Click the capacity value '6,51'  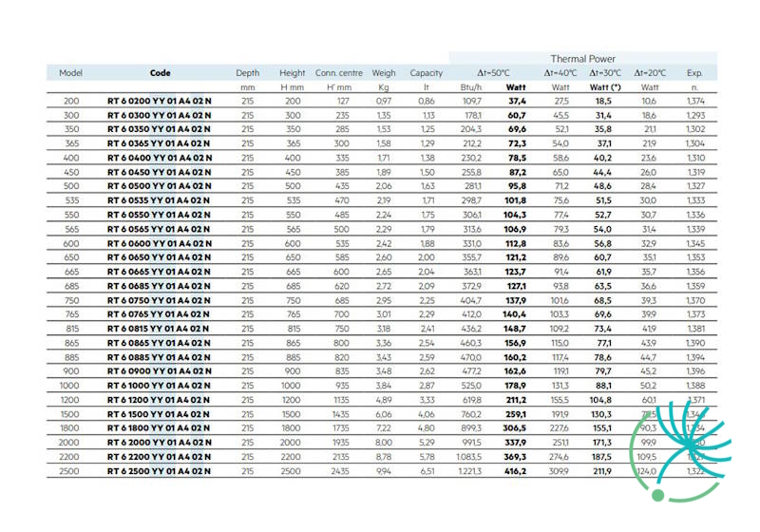427,471
